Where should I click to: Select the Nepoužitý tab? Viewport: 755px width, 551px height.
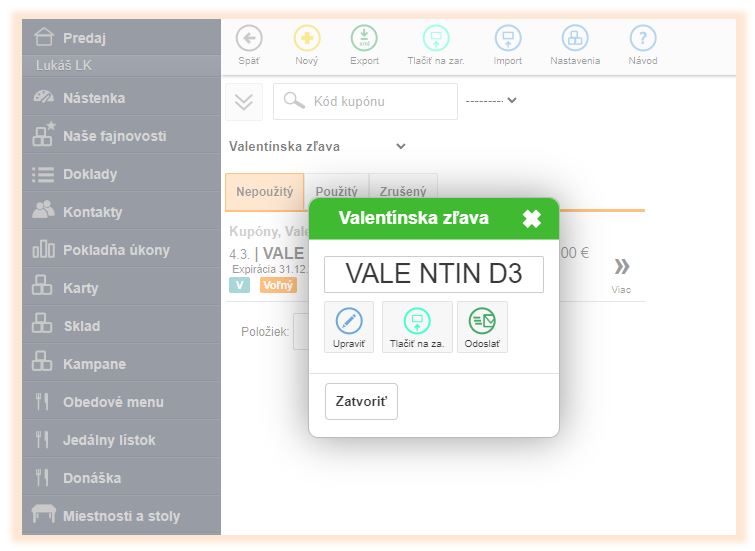[265, 192]
